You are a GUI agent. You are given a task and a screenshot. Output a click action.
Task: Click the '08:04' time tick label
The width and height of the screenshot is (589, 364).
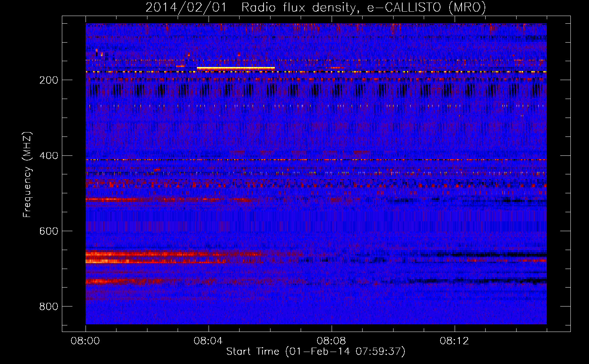208,341
